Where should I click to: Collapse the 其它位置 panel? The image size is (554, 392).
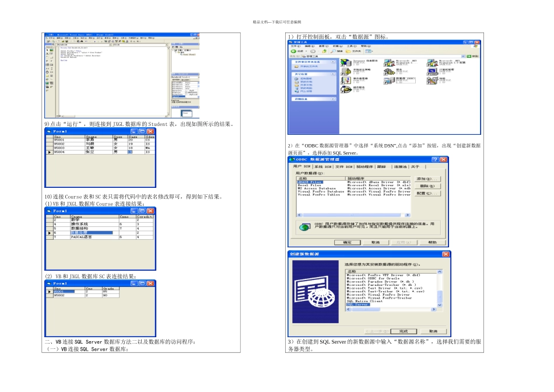tap(333, 74)
